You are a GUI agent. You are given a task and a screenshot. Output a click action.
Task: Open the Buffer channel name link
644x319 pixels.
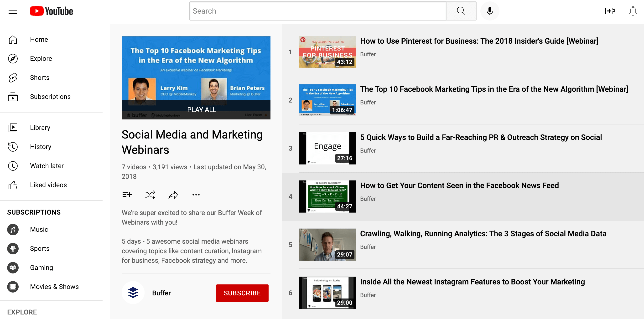pos(161,293)
